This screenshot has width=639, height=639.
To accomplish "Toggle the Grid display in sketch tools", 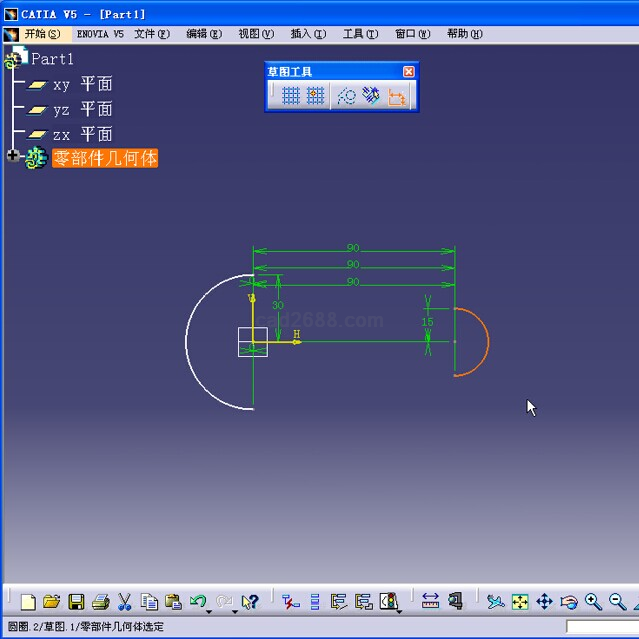I will [x=291, y=95].
